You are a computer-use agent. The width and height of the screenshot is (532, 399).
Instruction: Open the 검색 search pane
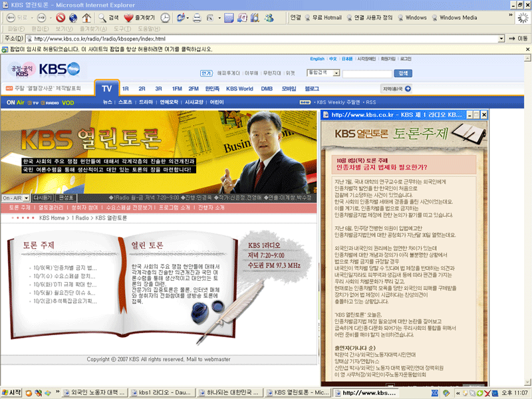[x=108, y=18]
